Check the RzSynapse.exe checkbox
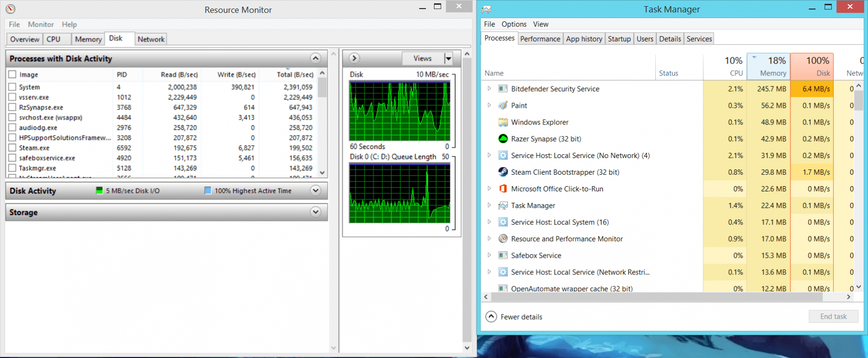 (12, 107)
